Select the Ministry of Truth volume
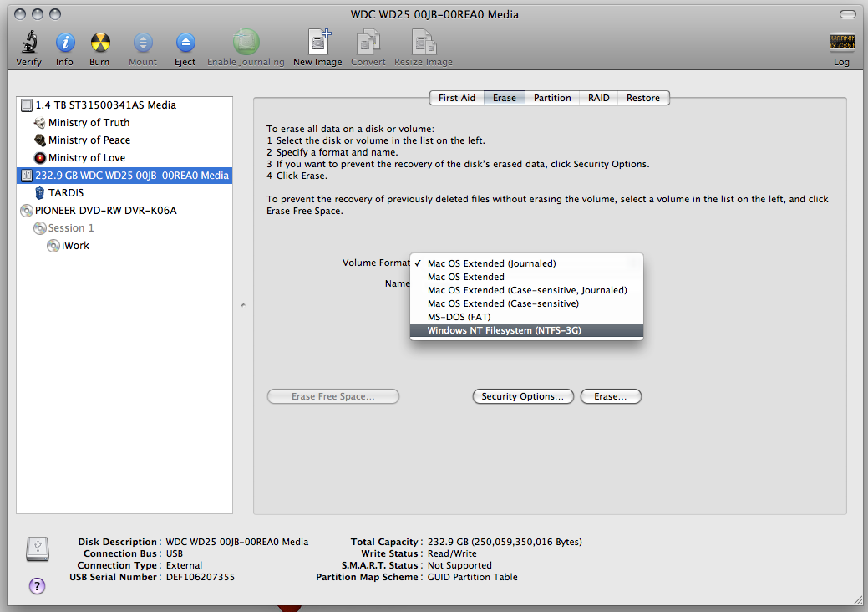The width and height of the screenshot is (868, 612). (124, 122)
